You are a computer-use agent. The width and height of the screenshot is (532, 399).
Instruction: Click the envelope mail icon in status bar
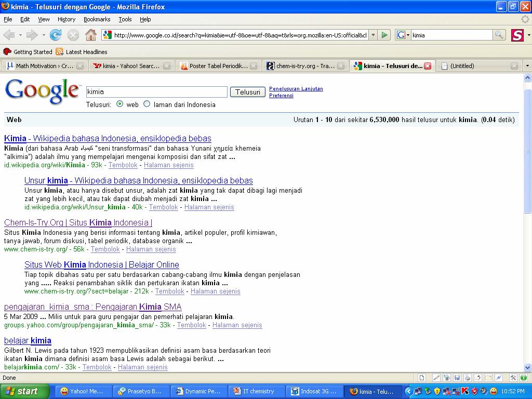(488, 378)
